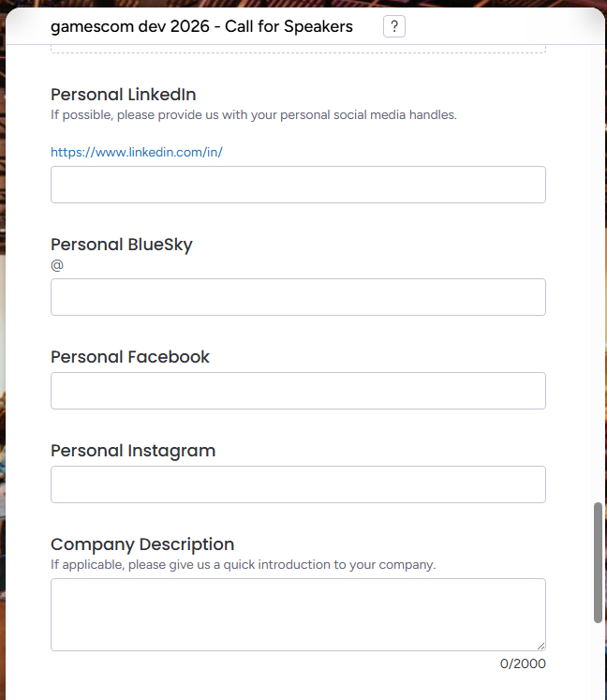
Task: Click the company introduction hint text
Action: coord(243,565)
